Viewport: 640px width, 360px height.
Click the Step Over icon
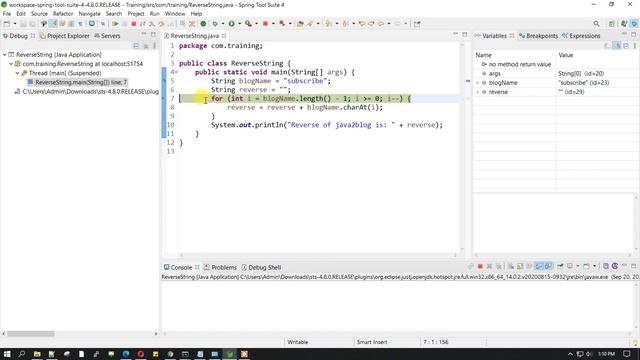pyautogui.click(x=161, y=24)
